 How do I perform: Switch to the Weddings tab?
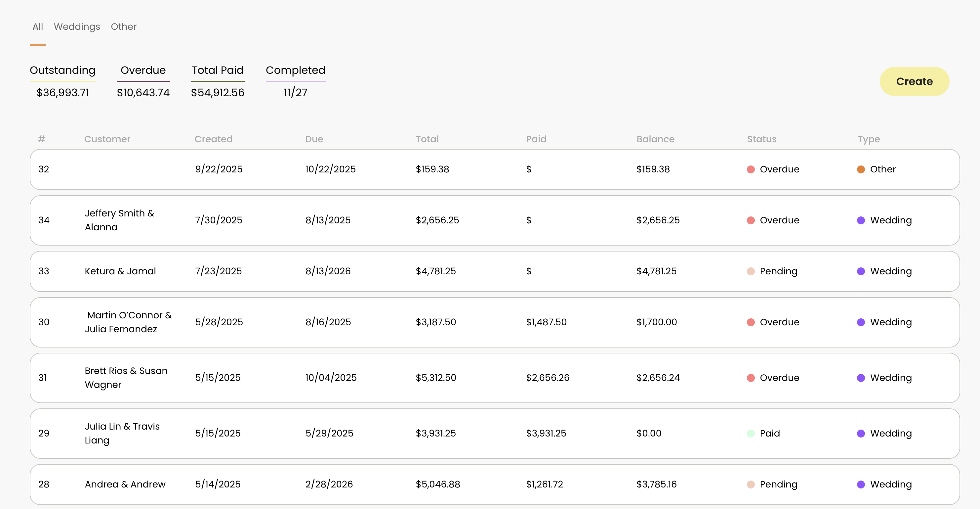click(77, 27)
